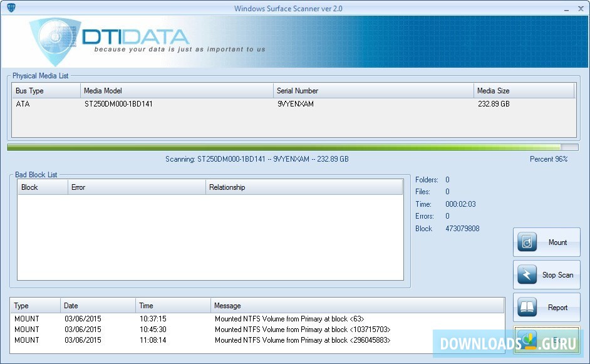Image resolution: width=590 pixels, height=364 pixels.
Task: Click the Errors label
Action: 425,216
